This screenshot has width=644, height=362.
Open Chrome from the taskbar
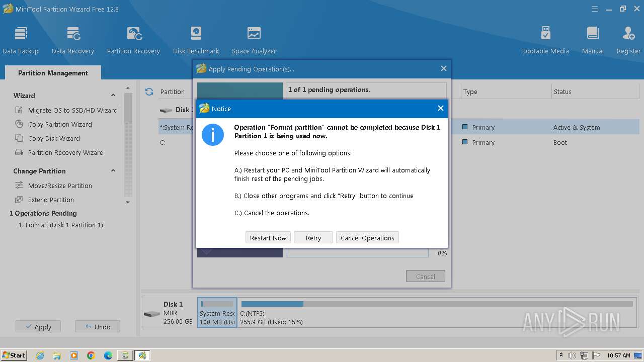pyautogui.click(x=91, y=355)
